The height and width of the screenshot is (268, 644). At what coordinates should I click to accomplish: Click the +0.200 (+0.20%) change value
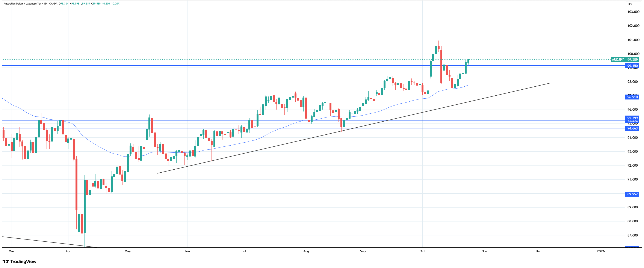click(x=111, y=4)
